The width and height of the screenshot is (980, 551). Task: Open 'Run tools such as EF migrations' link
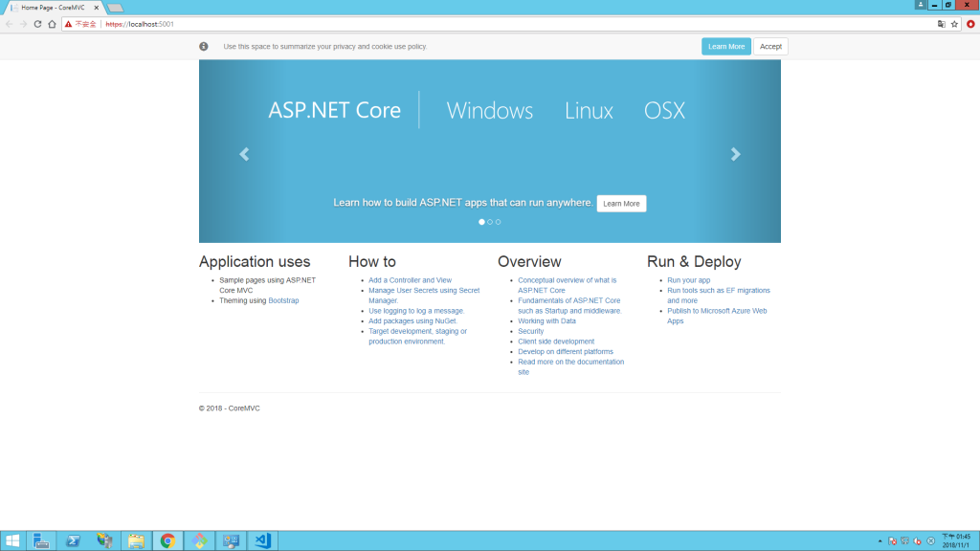tap(719, 296)
